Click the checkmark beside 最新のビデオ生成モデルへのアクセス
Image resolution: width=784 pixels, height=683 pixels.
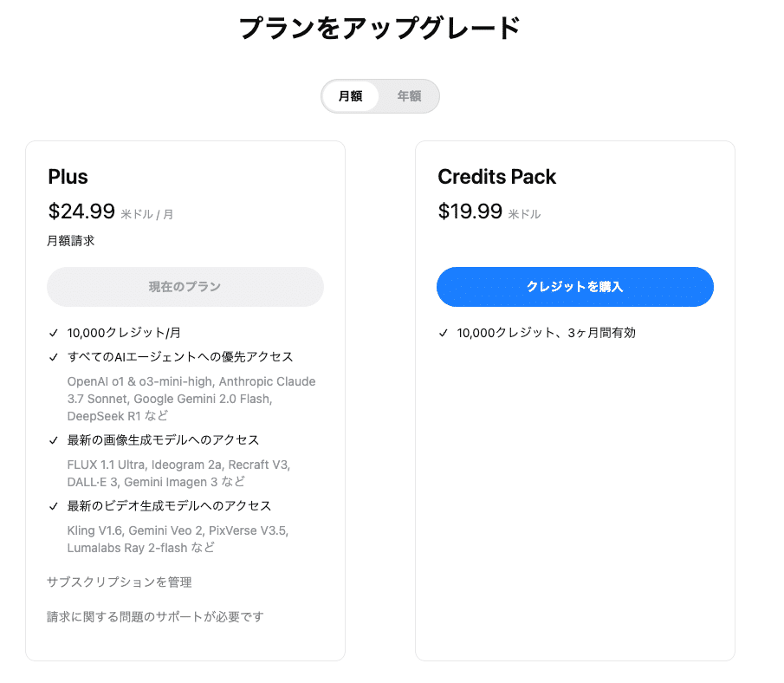(x=54, y=506)
